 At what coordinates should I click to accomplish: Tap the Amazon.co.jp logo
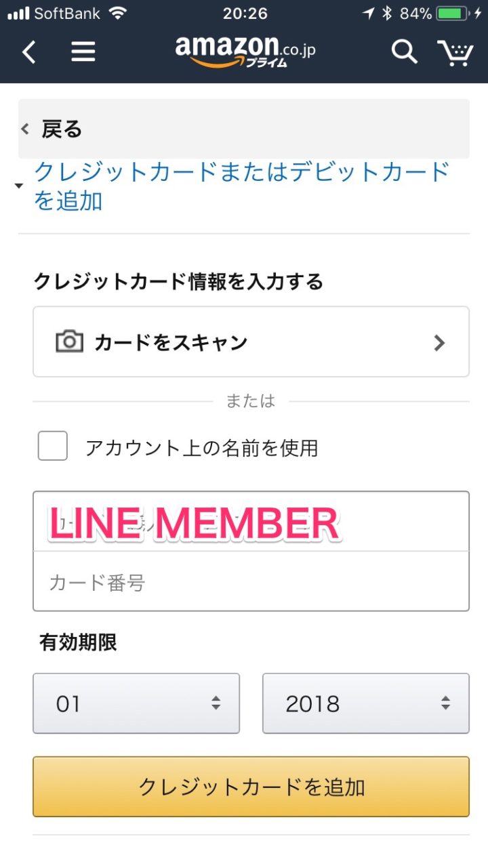coord(245,51)
